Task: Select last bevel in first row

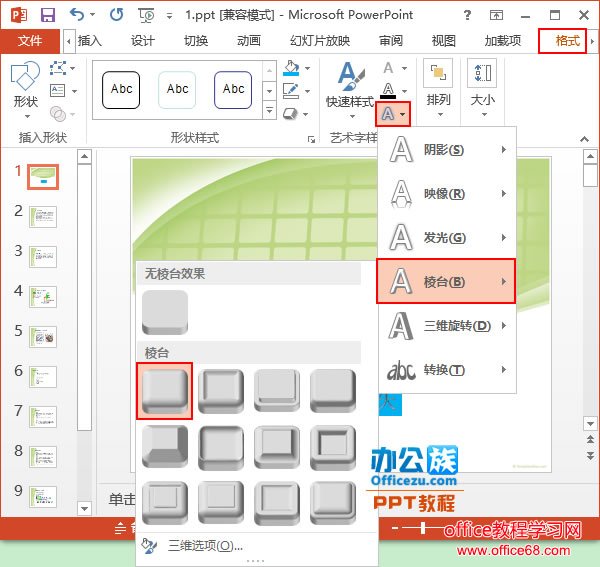Action: (x=333, y=391)
